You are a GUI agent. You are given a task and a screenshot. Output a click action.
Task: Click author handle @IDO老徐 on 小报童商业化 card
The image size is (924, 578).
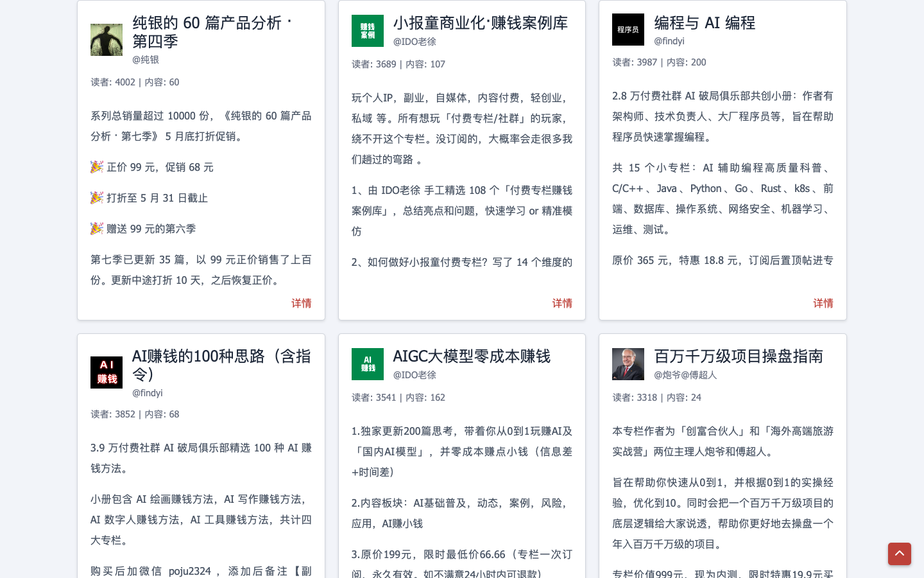(415, 42)
